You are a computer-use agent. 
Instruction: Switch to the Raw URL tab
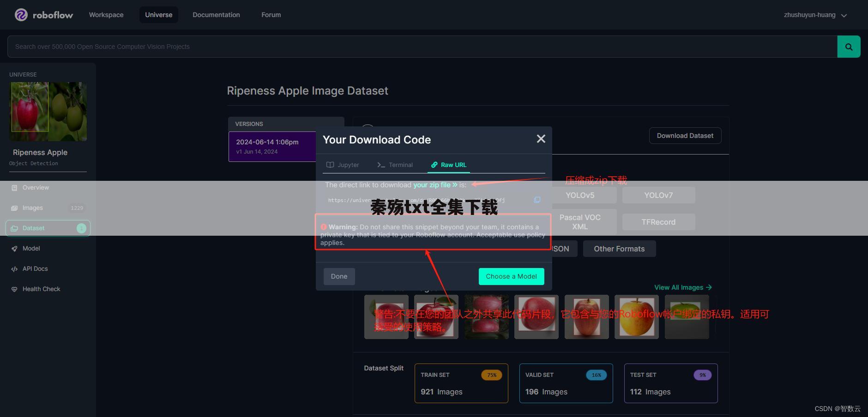tap(449, 165)
